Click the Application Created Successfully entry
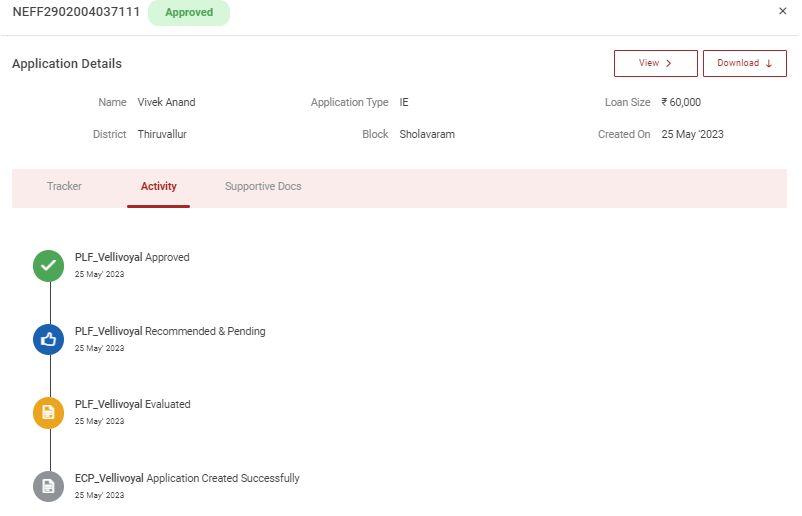802x516 pixels. click(x=187, y=478)
